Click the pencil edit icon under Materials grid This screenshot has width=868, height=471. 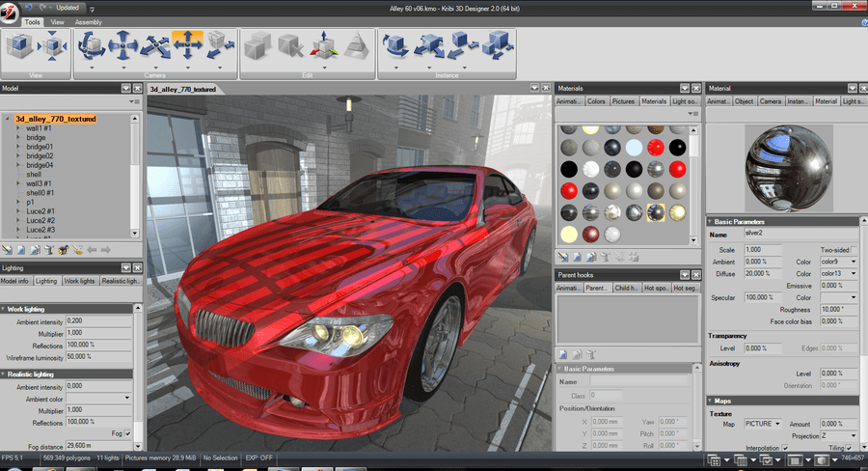point(563,257)
